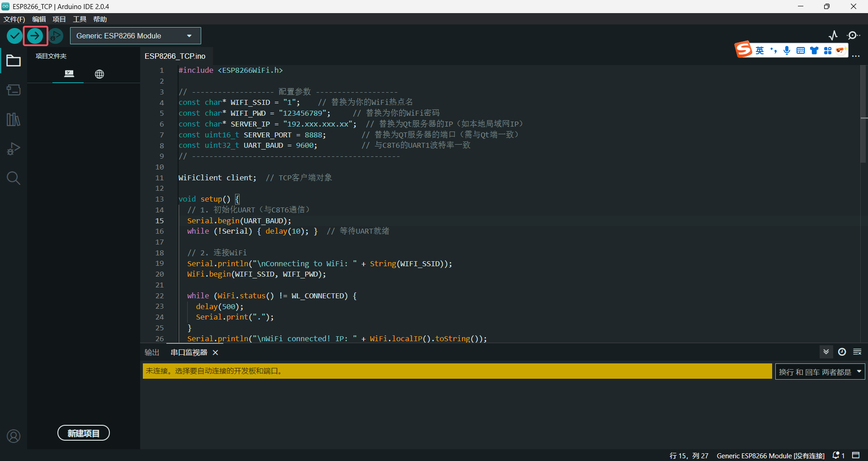Screen dimensions: 868x461
Task: Click the WiFiClient client; line
Action: [255, 178]
